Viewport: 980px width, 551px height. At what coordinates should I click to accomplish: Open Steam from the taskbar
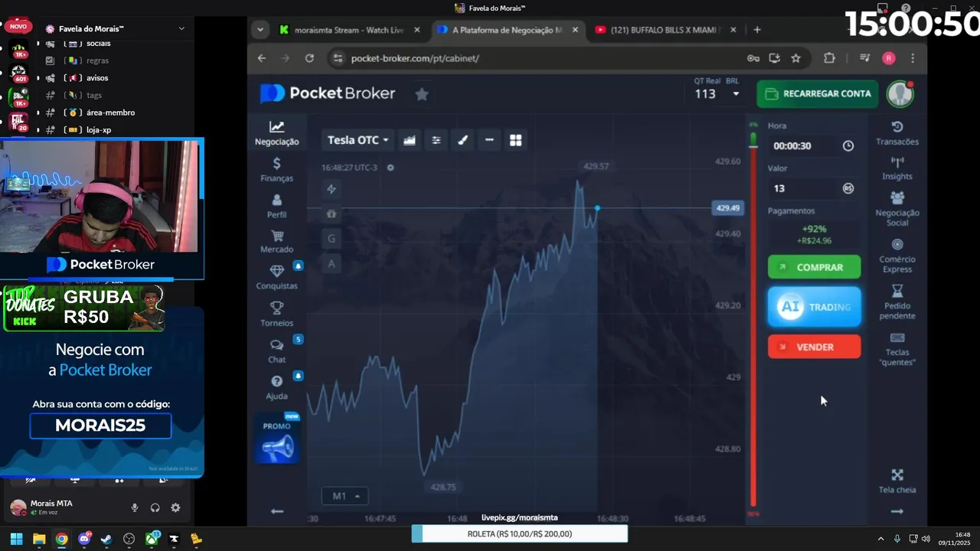(x=106, y=539)
